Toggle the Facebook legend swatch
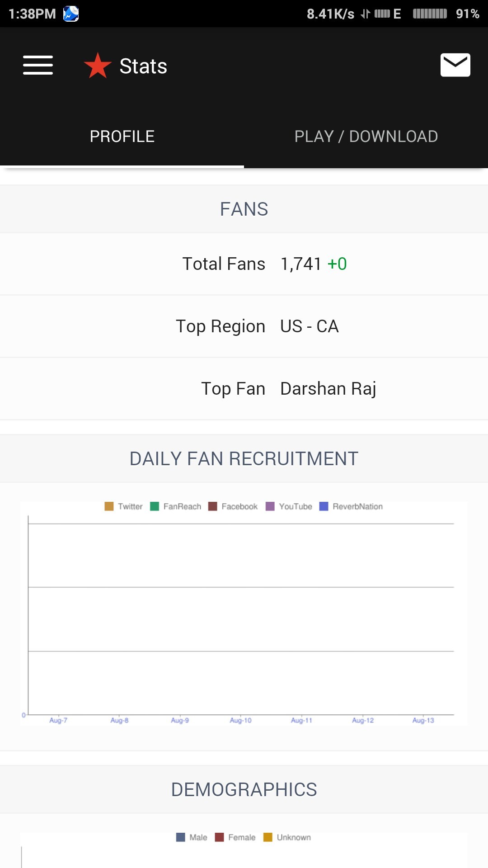 click(x=213, y=506)
